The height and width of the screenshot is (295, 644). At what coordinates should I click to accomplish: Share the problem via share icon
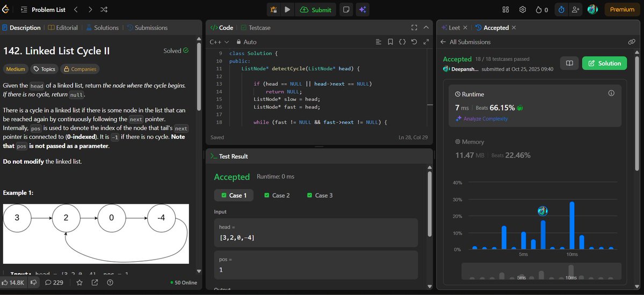tap(95, 282)
